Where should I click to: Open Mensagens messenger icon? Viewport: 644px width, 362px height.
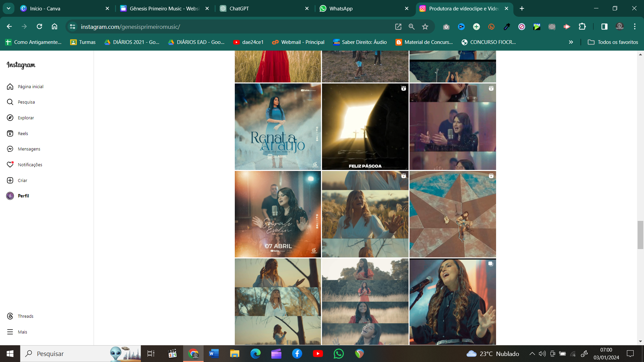pyautogui.click(x=10, y=149)
